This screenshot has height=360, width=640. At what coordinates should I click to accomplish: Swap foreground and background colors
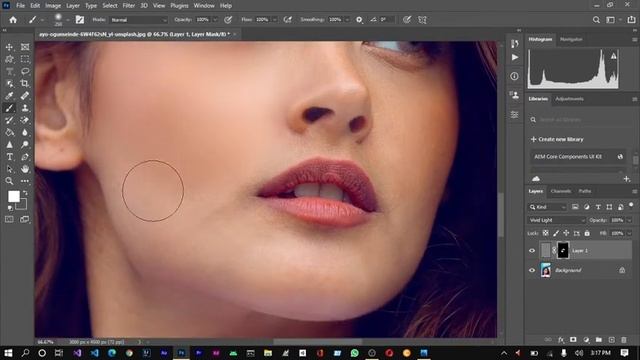(x=25, y=193)
